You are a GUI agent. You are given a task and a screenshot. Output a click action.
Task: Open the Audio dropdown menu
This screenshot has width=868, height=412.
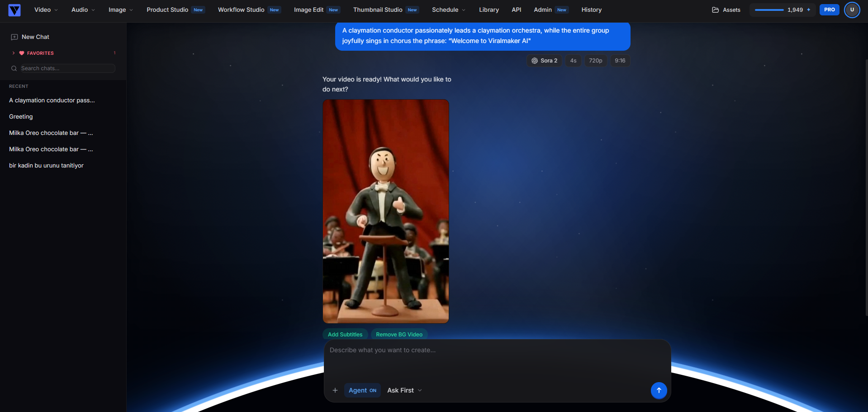coord(83,10)
